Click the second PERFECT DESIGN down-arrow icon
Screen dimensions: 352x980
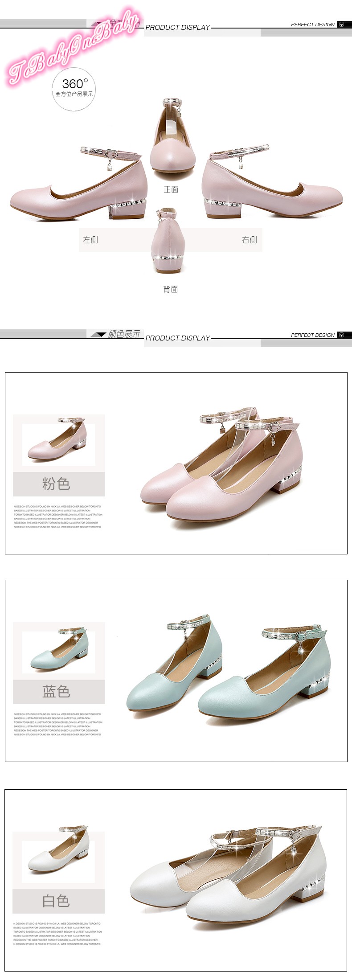click(341, 335)
